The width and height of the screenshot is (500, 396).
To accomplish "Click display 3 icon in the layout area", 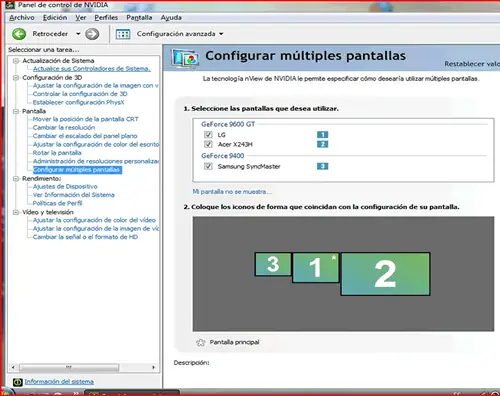I will [273, 264].
